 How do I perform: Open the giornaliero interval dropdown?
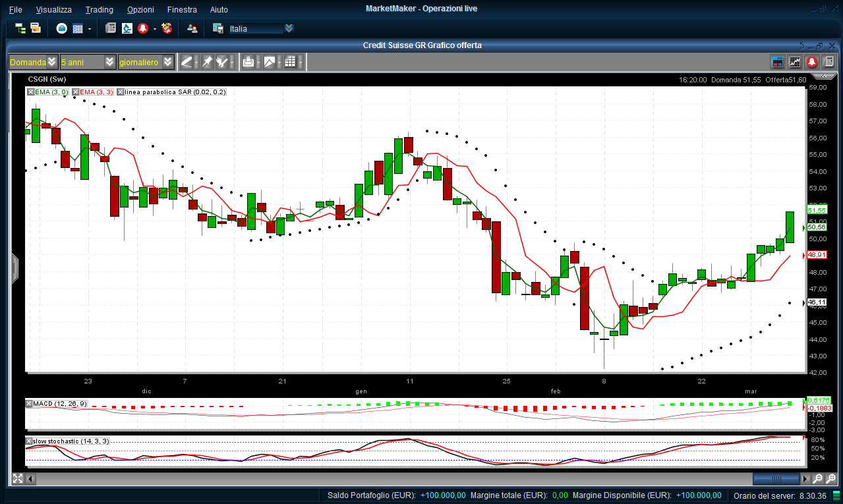(x=167, y=62)
